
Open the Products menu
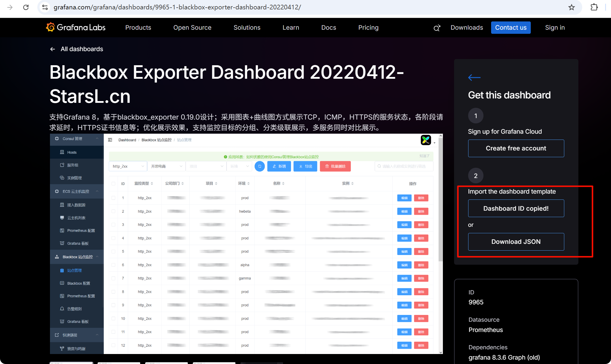(x=138, y=28)
